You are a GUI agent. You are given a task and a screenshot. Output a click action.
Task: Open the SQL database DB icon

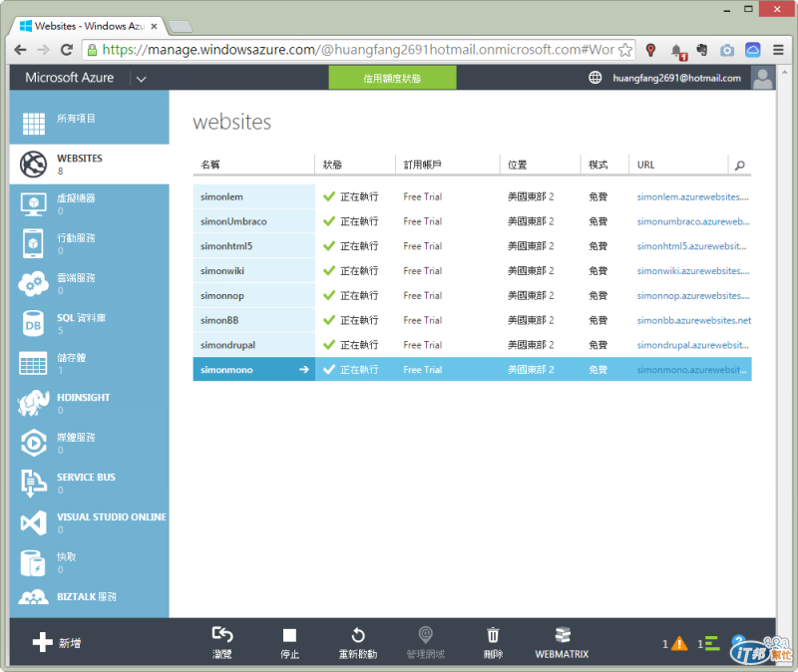34,323
